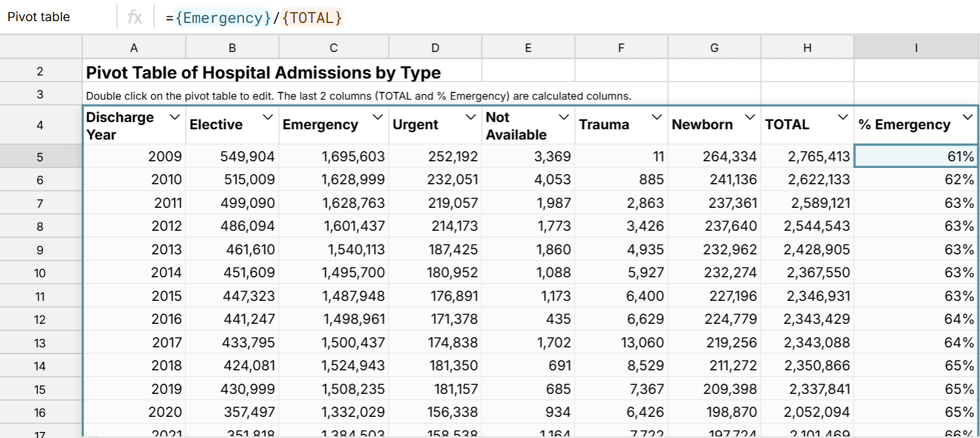Open the Elective column filter dropdown
This screenshot has height=438, width=980.
[x=267, y=117]
